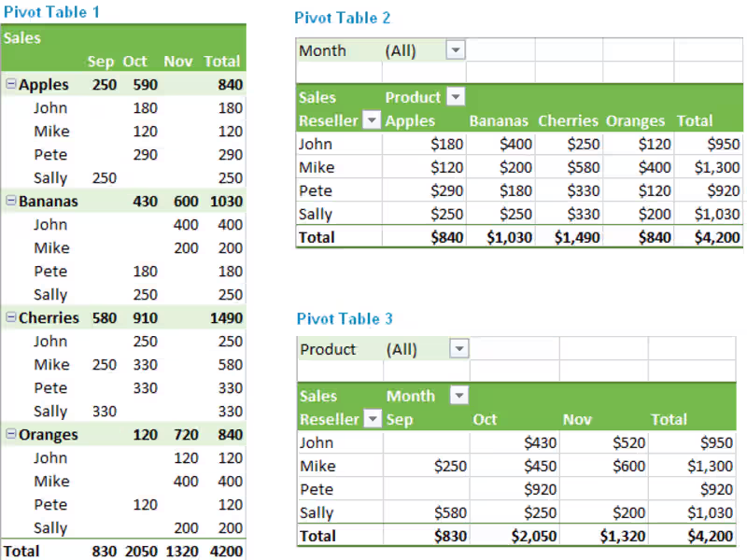747x560 pixels.
Task: Collapse the Cherries row group
Action: pos(10,318)
